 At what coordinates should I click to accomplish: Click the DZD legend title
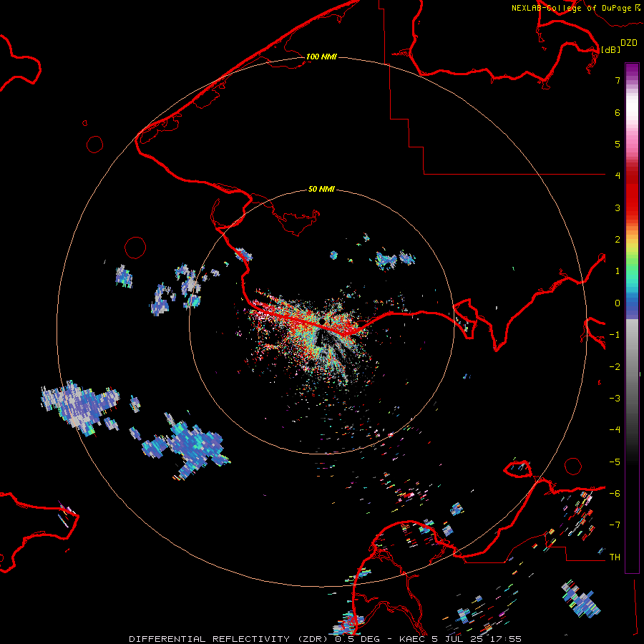point(629,43)
